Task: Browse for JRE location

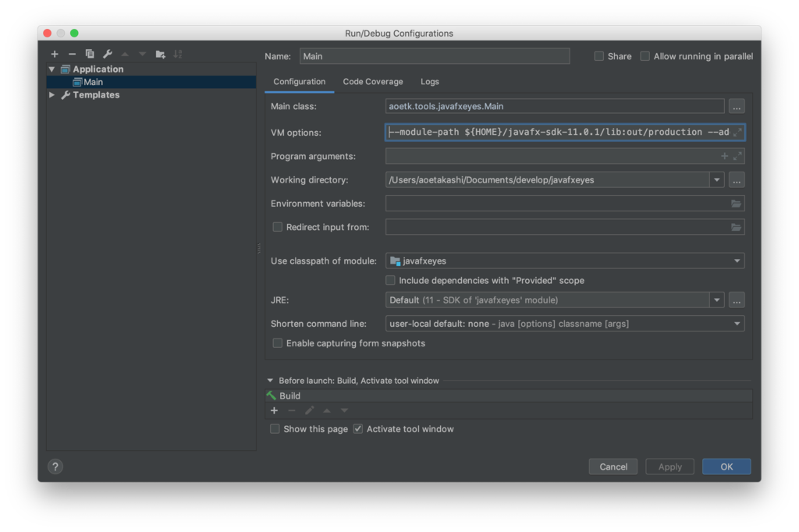Action: click(737, 300)
